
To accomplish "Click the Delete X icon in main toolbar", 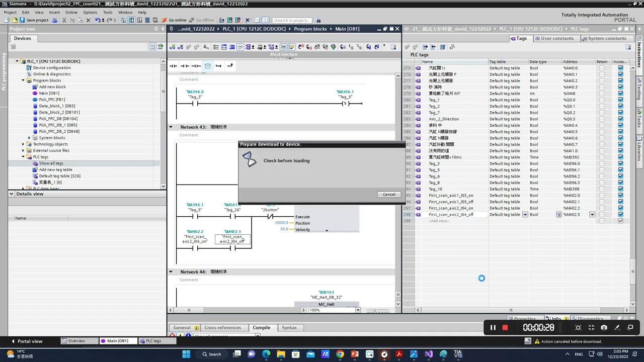I will tap(89, 20).
